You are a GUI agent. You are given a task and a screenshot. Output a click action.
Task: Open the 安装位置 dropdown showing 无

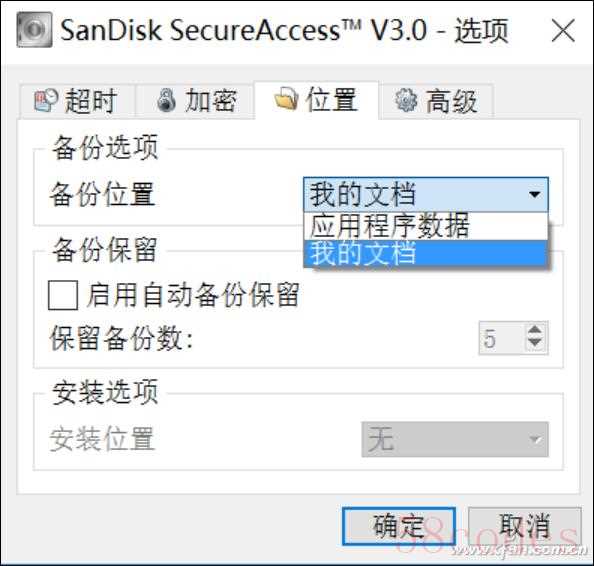pyautogui.click(x=455, y=439)
